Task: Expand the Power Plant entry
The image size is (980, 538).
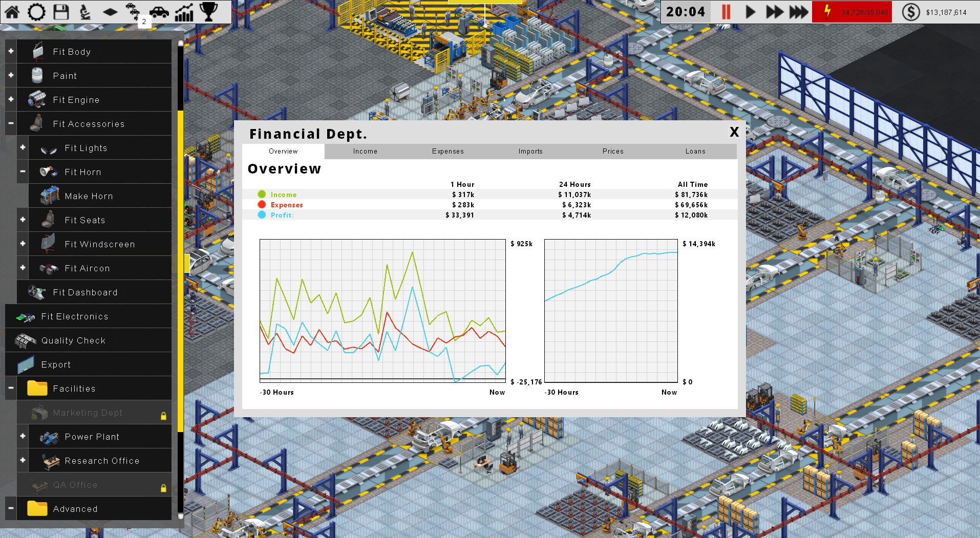Action: pos(23,436)
